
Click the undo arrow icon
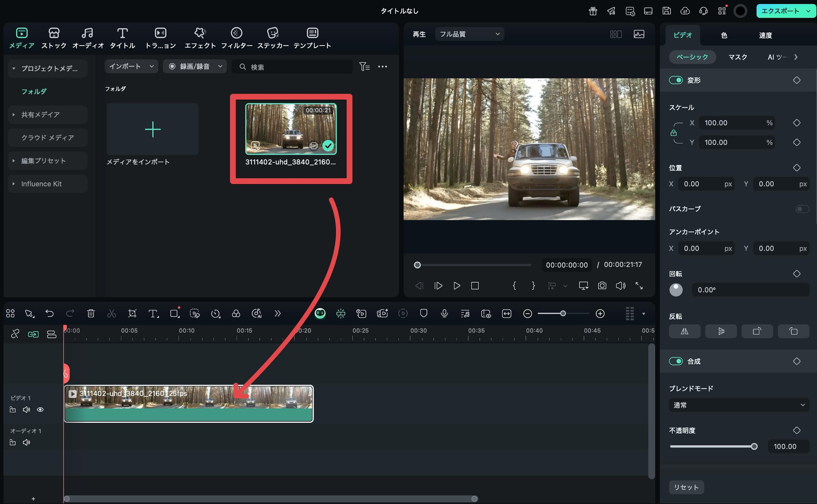[49, 313]
